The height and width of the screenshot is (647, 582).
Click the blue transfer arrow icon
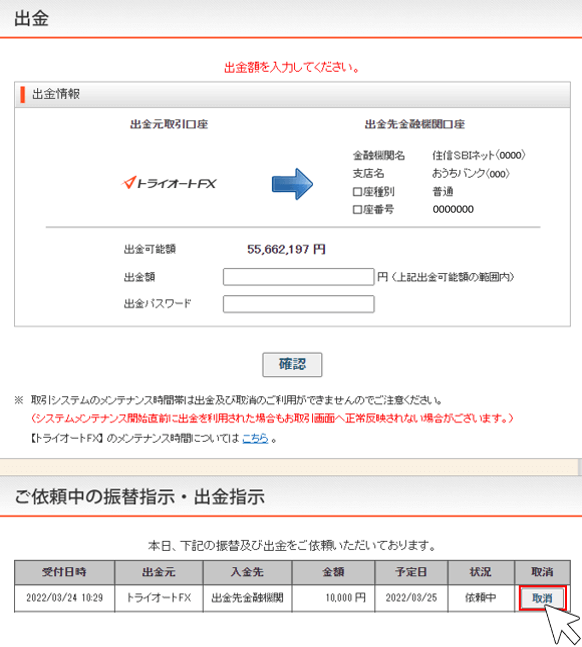292,184
